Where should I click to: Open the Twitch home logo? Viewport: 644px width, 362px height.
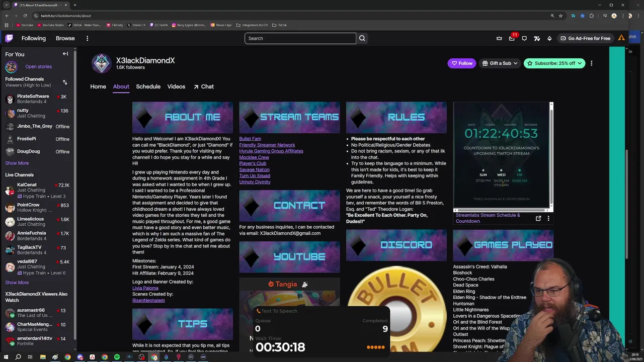[x=9, y=38]
